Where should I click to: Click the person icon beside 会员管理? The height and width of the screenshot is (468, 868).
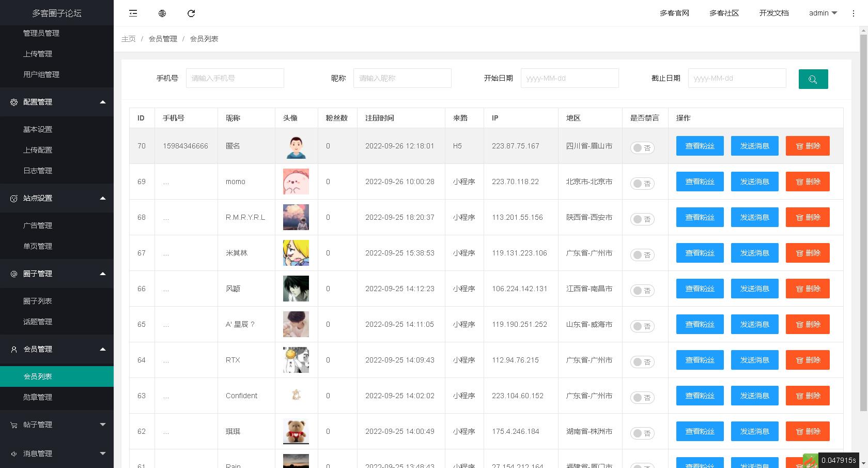click(x=13, y=349)
